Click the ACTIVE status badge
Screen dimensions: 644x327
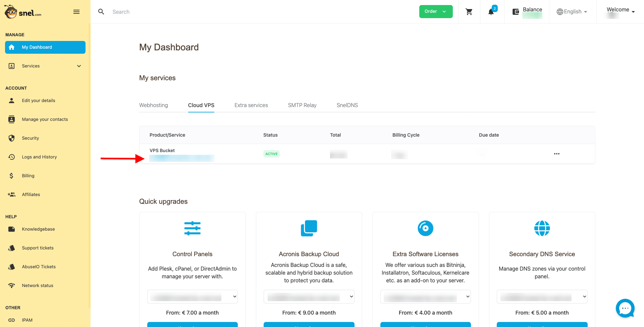coord(271,154)
